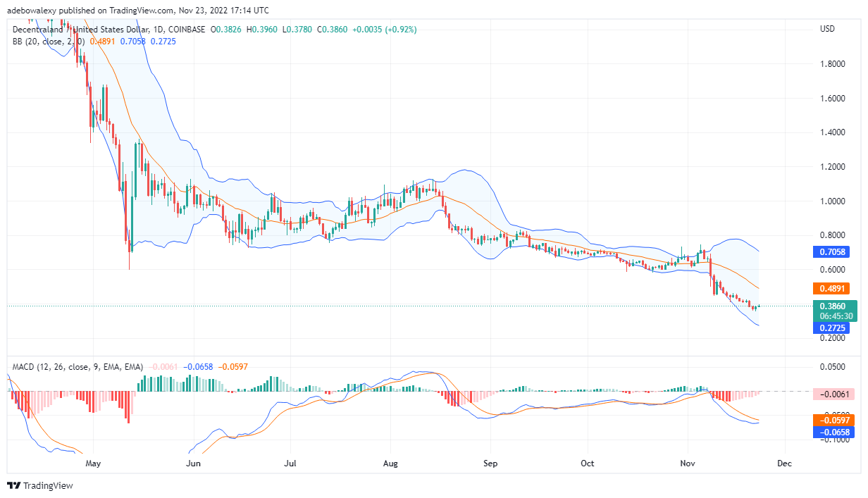Click the Jun label on time axis
Viewport: 868px width, 498px height.
(194, 463)
